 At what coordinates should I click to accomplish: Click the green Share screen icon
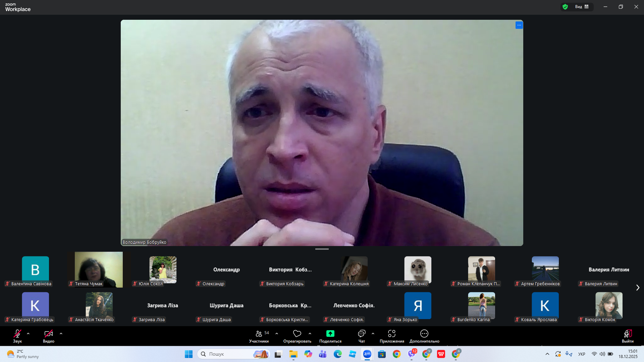[x=330, y=334]
